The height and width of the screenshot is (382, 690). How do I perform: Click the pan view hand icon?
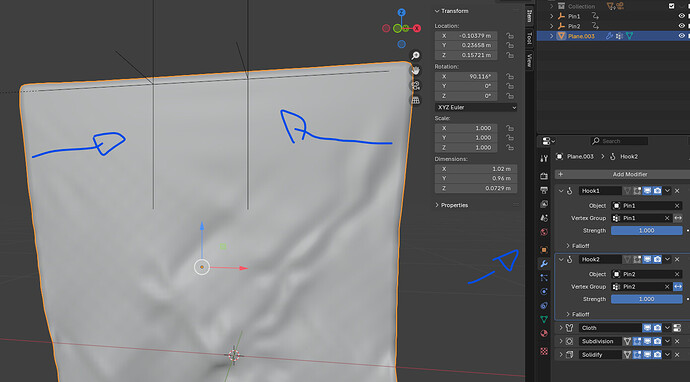[x=415, y=70]
